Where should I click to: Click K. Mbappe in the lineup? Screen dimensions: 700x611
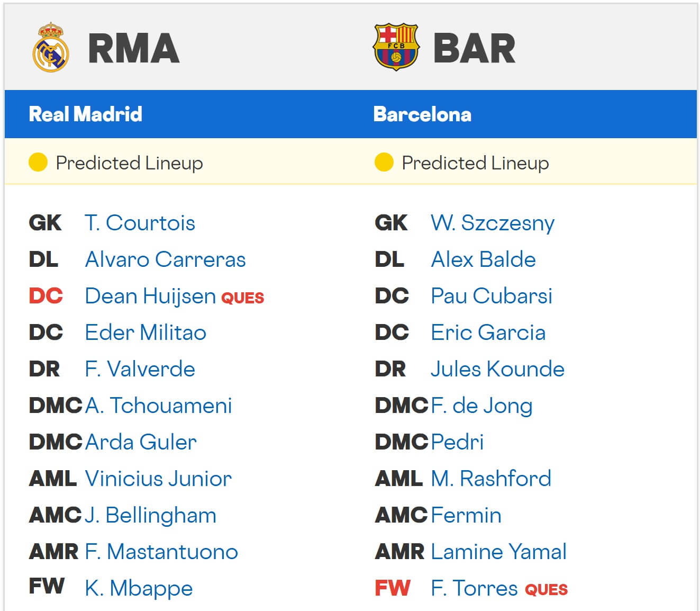pyautogui.click(x=139, y=588)
